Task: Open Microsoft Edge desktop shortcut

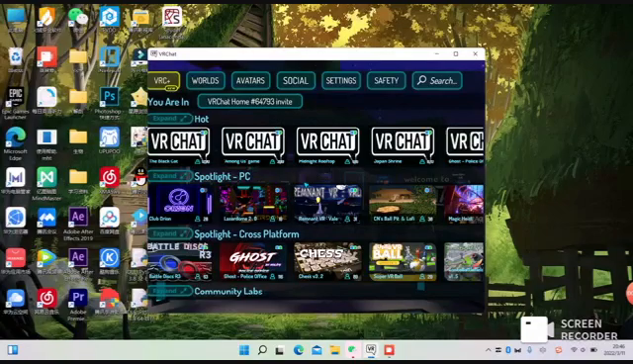Action: pyautogui.click(x=16, y=143)
